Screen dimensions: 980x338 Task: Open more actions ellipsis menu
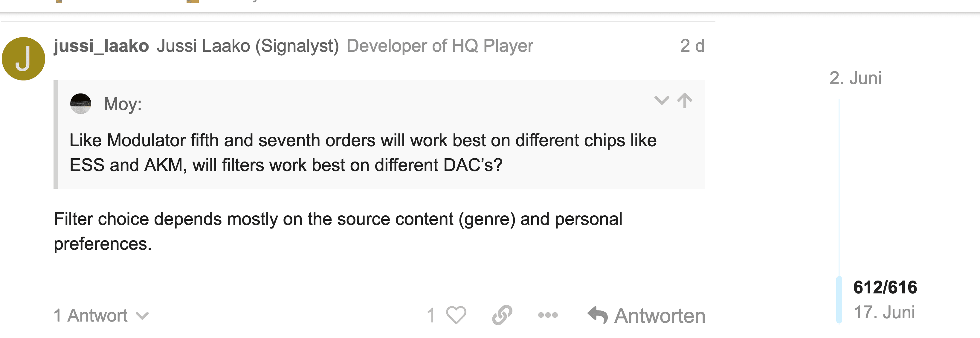548,315
